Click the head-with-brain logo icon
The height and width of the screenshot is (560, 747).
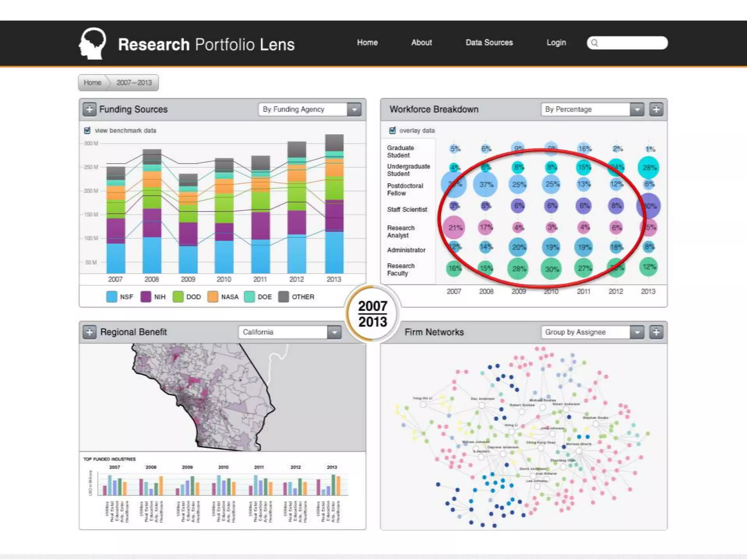pos(93,43)
